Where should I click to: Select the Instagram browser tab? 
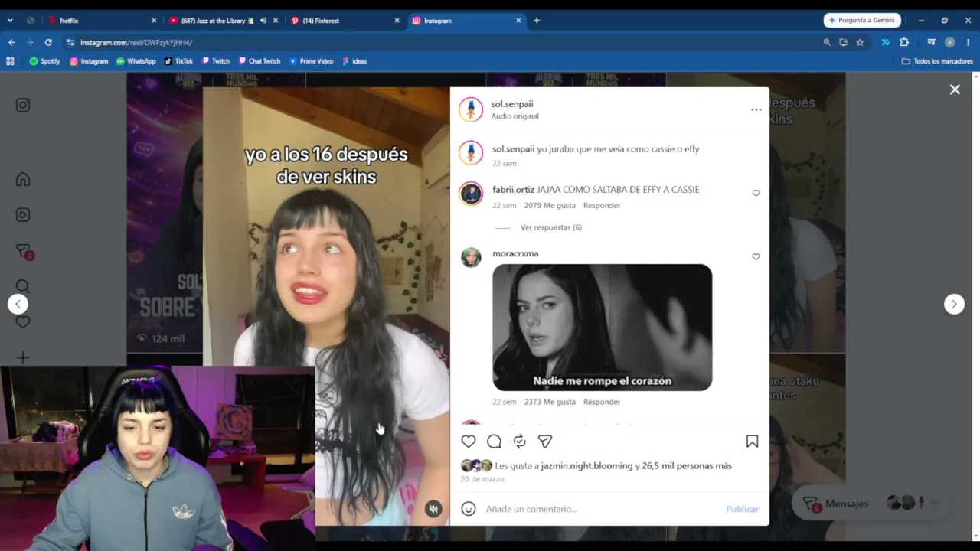[x=466, y=21]
